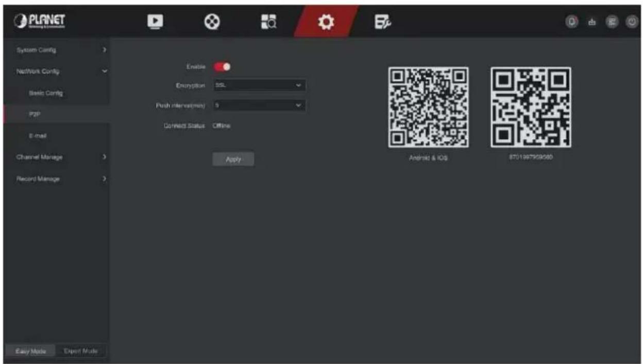The width and height of the screenshot is (643, 364).
Task: Click the Connect Status label
Action: [x=184, y=126]
